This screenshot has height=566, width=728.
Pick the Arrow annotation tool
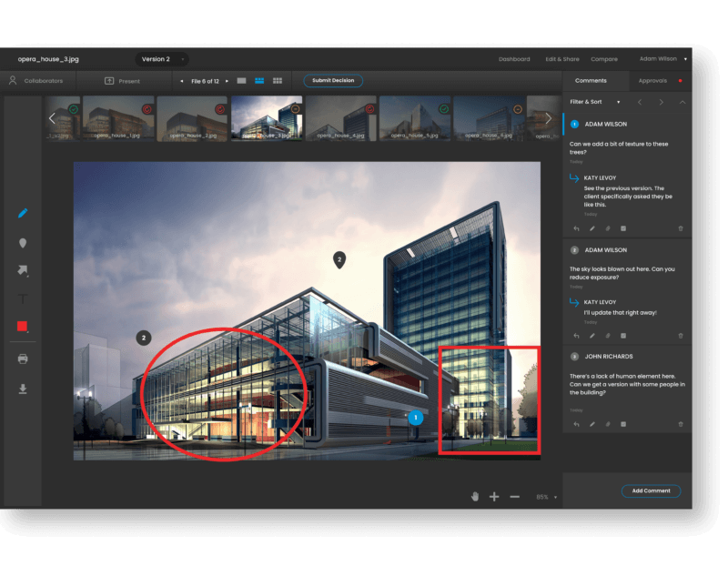click(x=24, y=270)
